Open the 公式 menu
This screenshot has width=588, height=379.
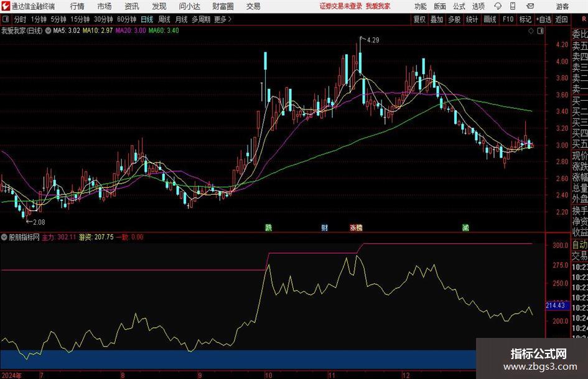click(459, 6)
